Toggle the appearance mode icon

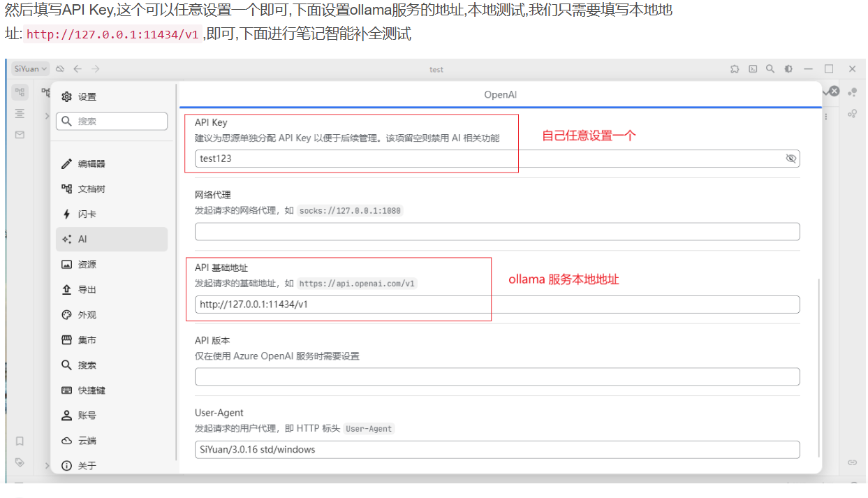pos(788,68)
